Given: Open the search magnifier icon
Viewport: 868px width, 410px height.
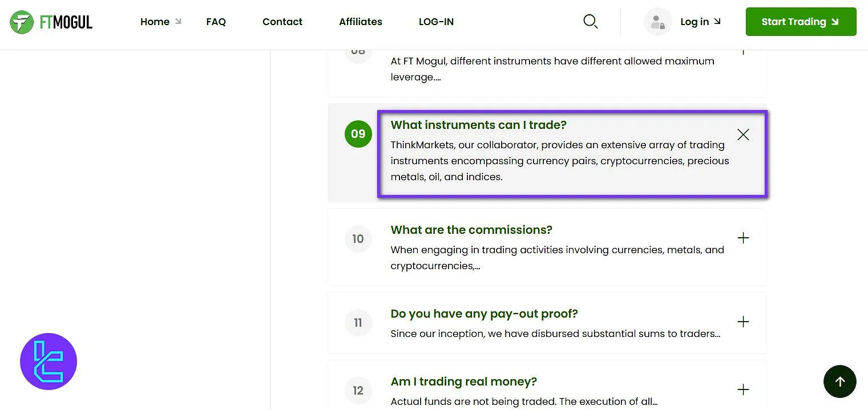Looking at the screenshot, I should point(590,22).
